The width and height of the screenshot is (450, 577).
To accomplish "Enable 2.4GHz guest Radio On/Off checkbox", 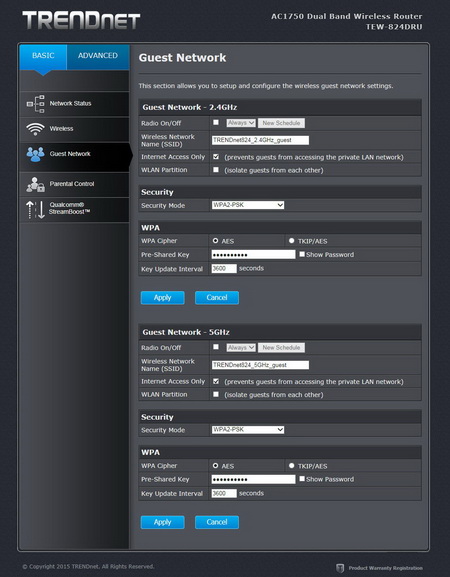I will click(x=216, y=123).
